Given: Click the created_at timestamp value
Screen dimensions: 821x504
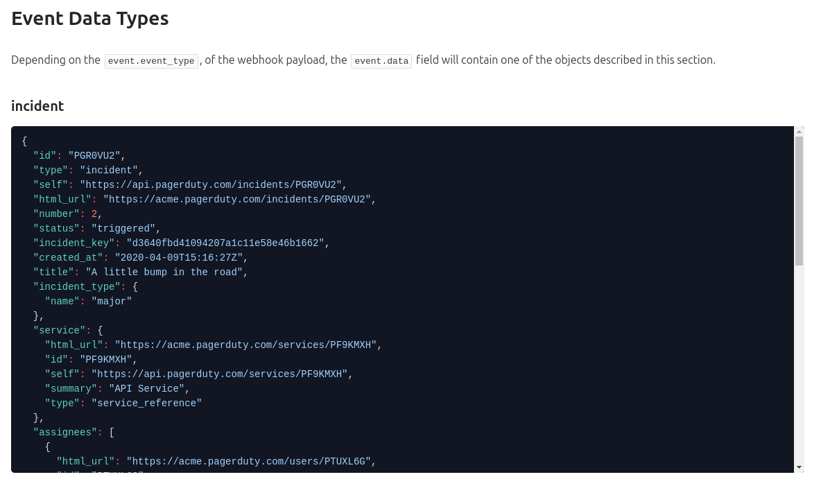Looking at the screenshot, I should coord(179,257).
